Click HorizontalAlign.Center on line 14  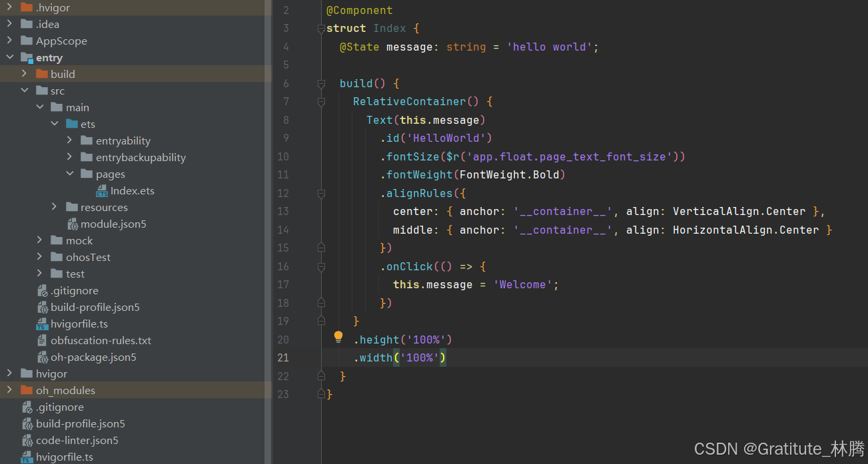(746, 230)
